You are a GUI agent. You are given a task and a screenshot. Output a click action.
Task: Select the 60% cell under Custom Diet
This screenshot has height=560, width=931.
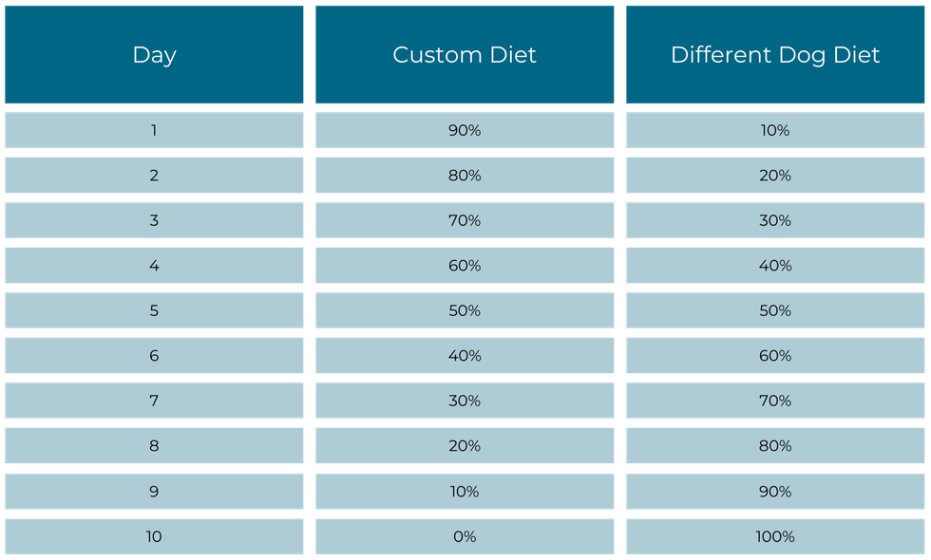click(x=465, y=266)
